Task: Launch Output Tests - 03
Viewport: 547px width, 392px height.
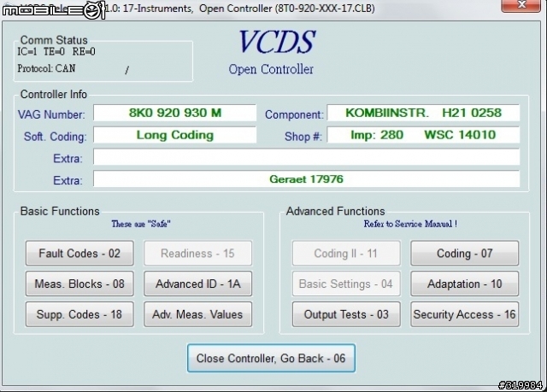Action: click(x=346, y=314)
